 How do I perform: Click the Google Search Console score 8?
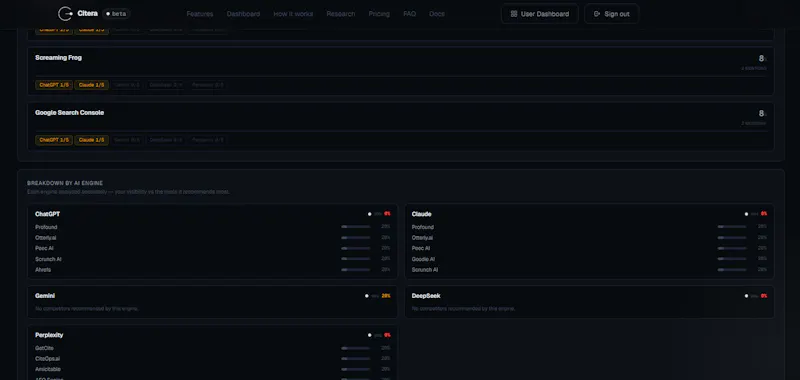[761, 113]
